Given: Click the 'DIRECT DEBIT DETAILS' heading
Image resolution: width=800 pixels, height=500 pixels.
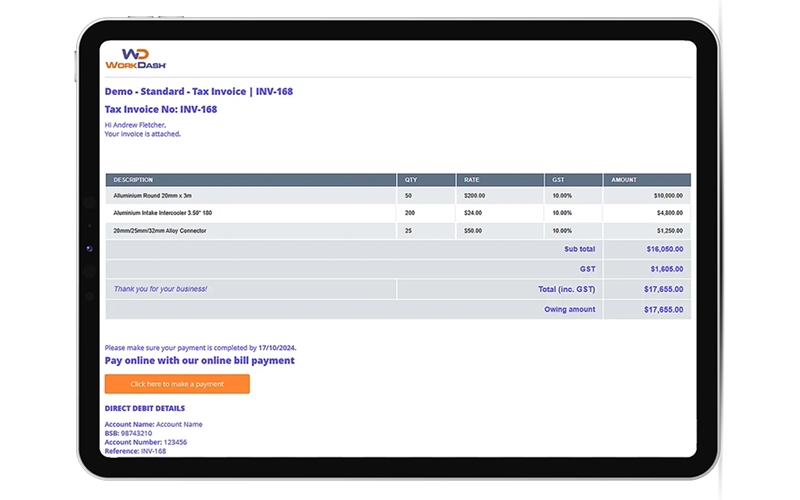Looking at the screenshot, I should (x=144, y=408).
